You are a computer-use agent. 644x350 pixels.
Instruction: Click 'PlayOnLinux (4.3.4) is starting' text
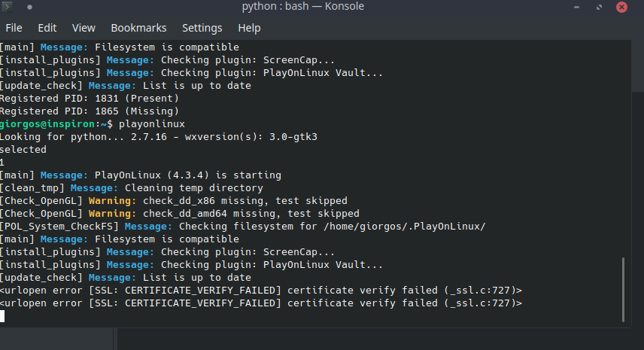[188, 175]
